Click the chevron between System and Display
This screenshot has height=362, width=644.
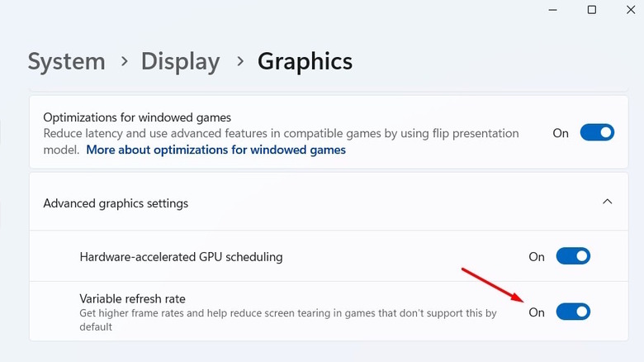coord(123,61)
